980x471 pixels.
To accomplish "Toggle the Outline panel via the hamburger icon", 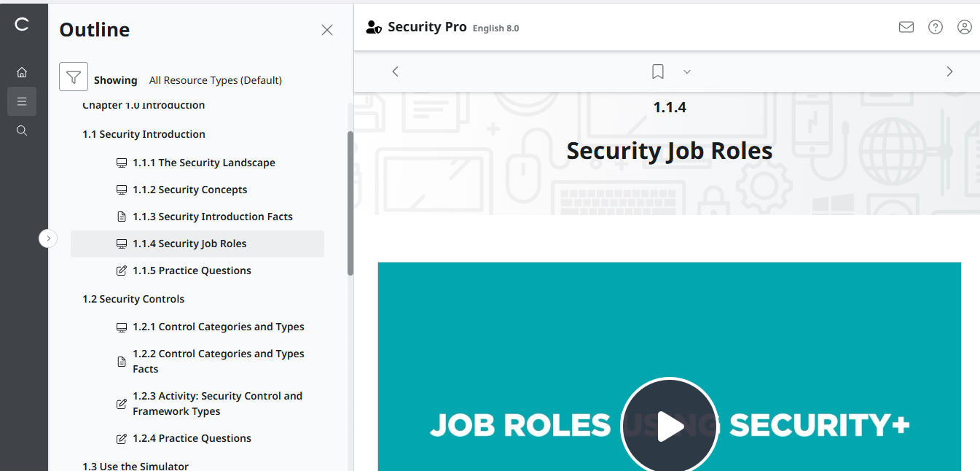I will coord(22,101).
